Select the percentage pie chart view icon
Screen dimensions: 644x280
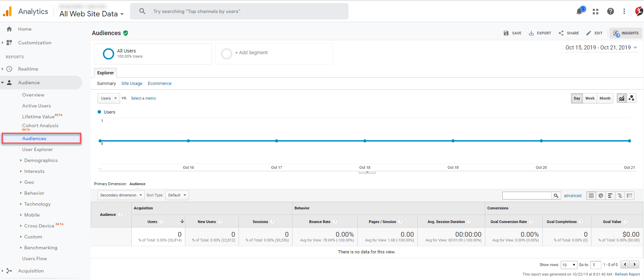tap(601, 196)
